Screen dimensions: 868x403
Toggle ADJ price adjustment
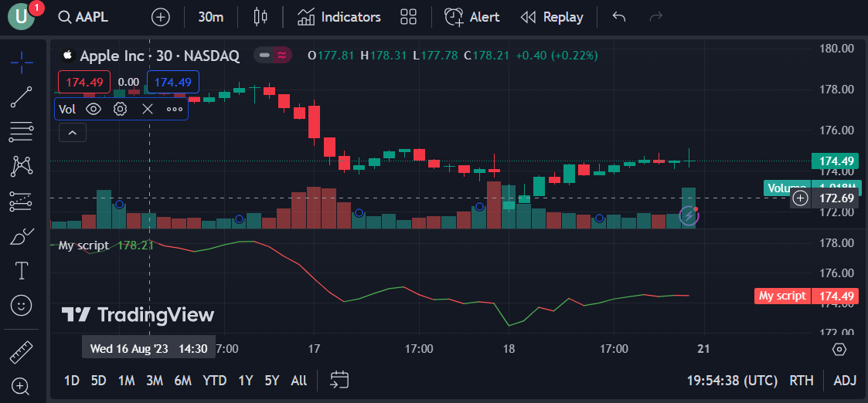(x=846, y=381)
